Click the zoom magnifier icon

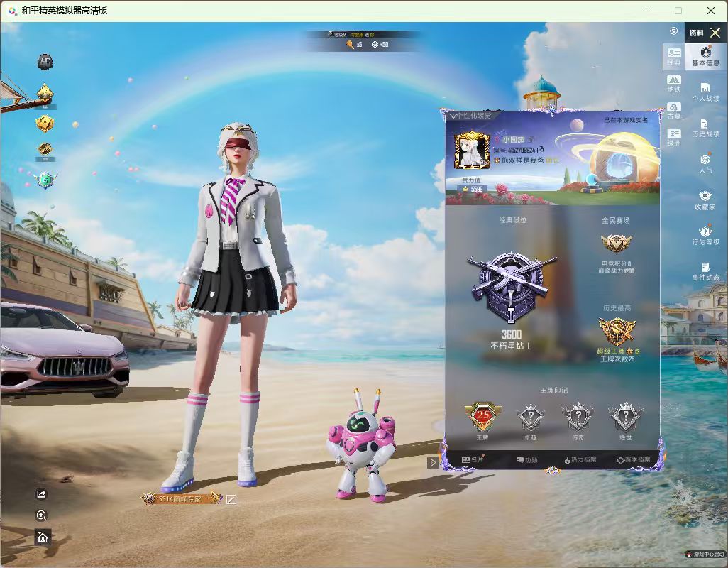pyautogui.click(x=41, y=515)
